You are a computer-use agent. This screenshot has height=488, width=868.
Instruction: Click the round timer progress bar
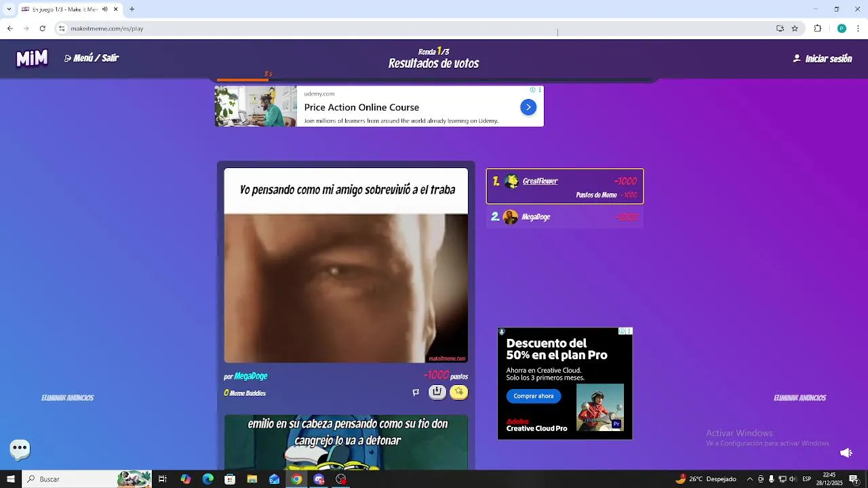(x=434, y=80)
